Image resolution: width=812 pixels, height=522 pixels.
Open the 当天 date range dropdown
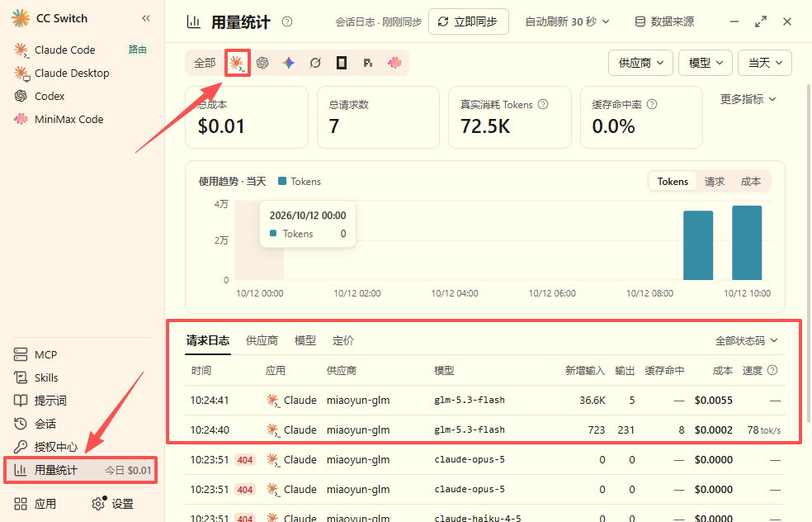(765, 64)
